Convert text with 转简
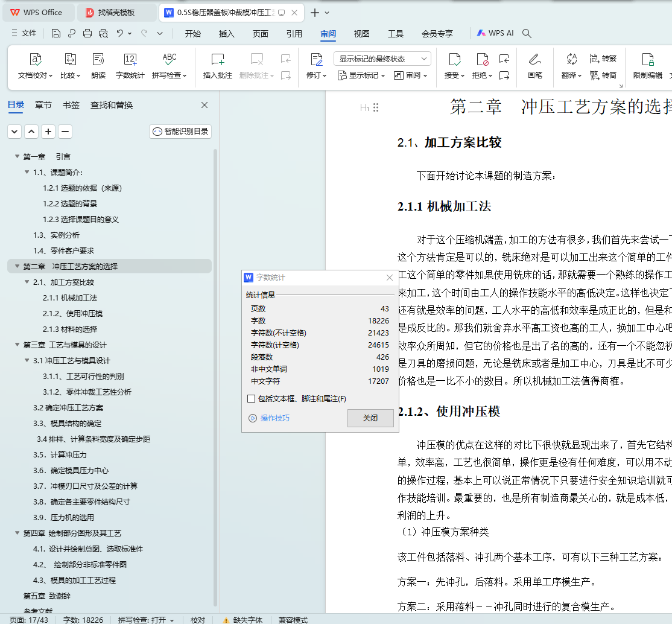Screen dimensions: 672x624 pyautogui.click(x=603, y=75)
